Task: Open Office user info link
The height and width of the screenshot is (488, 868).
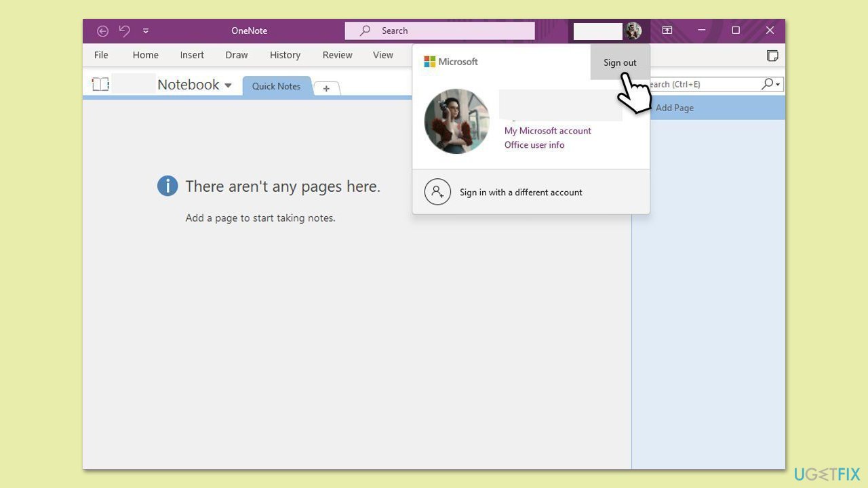Action: tap(534, 145)
